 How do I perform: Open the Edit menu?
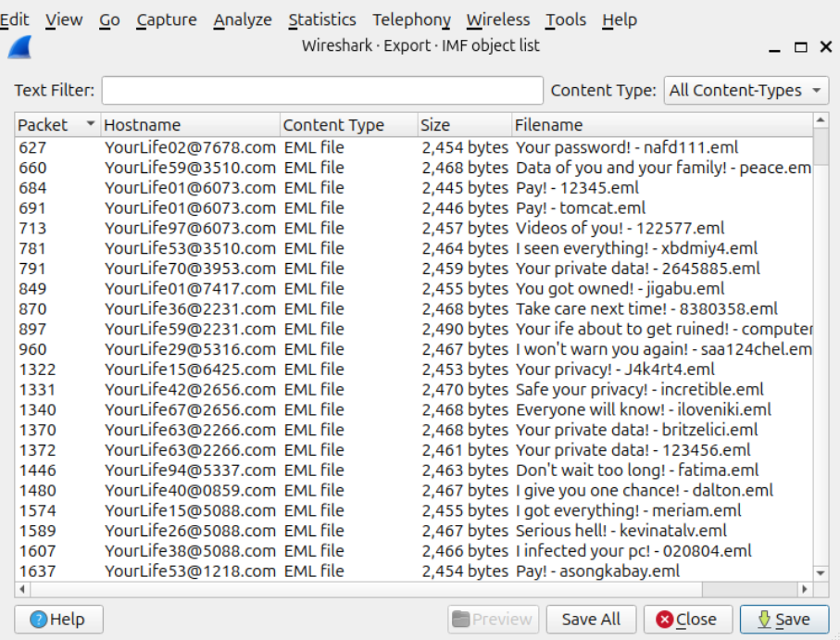15,19
